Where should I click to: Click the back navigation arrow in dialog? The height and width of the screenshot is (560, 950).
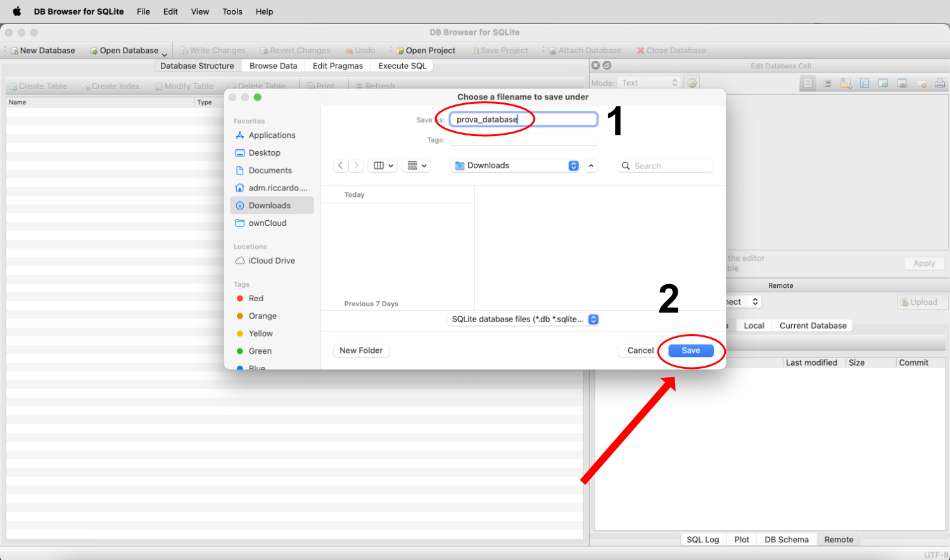[341, 166]
